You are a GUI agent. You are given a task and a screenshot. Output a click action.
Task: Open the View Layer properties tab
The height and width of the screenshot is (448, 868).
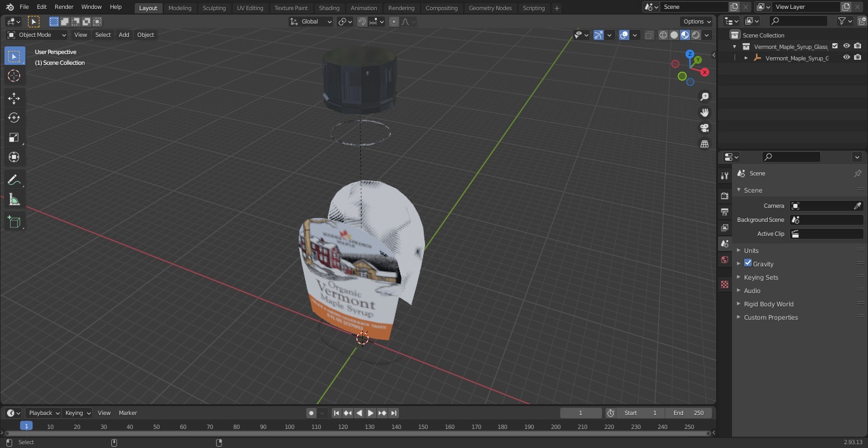point(724,227)
